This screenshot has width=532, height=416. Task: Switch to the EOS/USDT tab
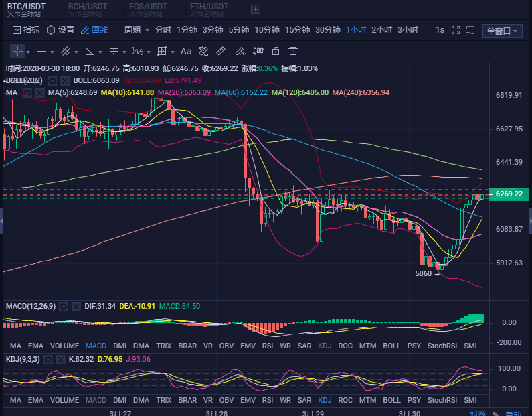(148, 10)
